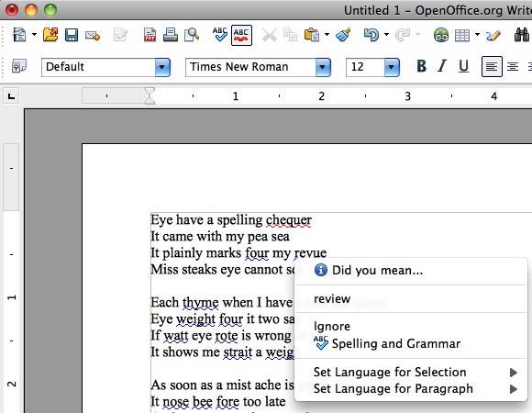Click the underlined word 'thyme'
Screen dimensions: 532x413
tap(201, 303)
